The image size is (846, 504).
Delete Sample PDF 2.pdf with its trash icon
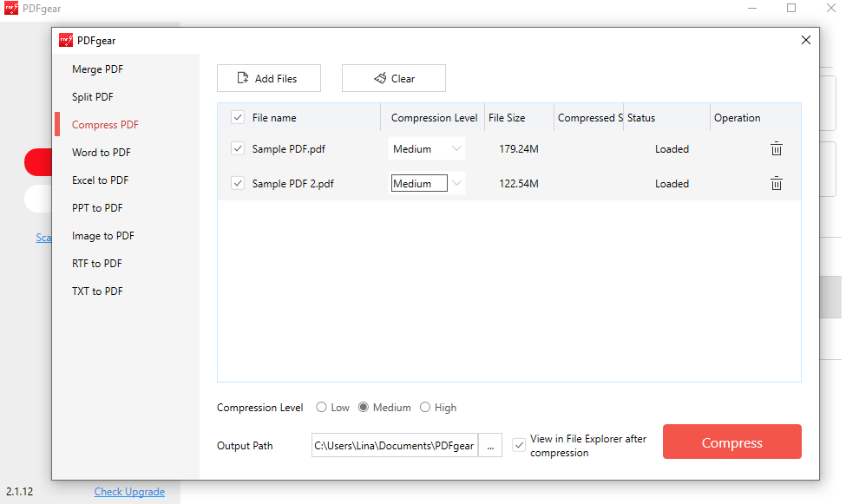776,183
